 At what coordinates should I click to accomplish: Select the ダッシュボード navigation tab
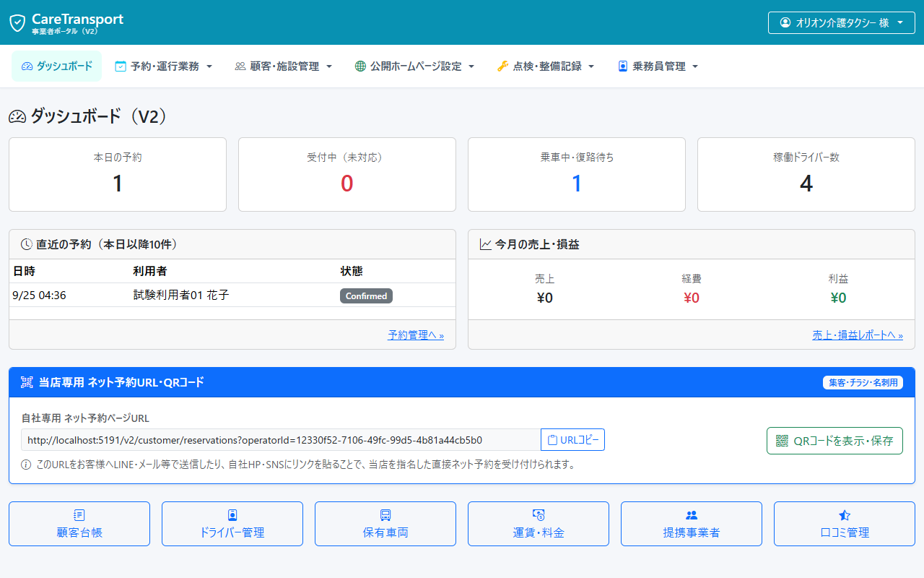click(x=56, y=66)
